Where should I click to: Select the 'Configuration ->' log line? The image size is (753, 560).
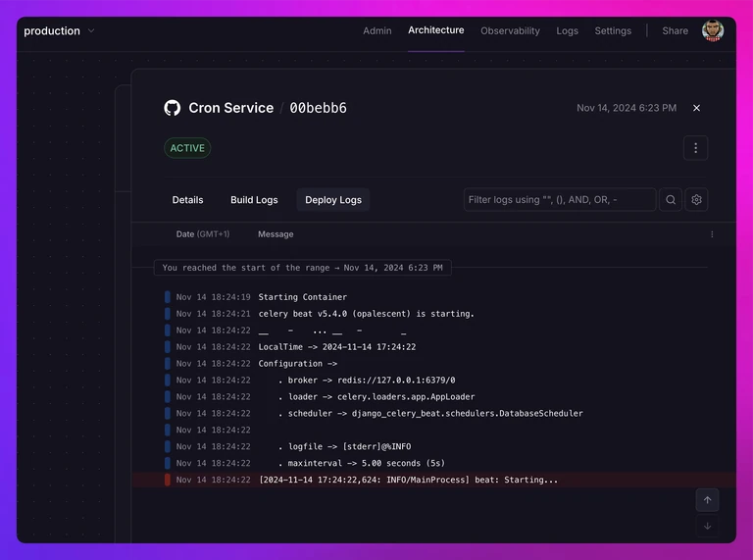coord(434,364)
